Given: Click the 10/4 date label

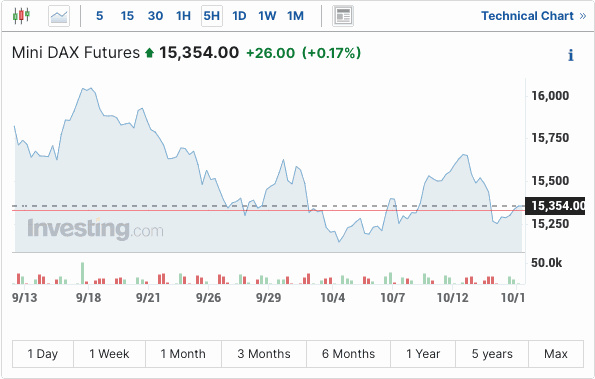Looking at the screenshot, I should coord(333,297).
